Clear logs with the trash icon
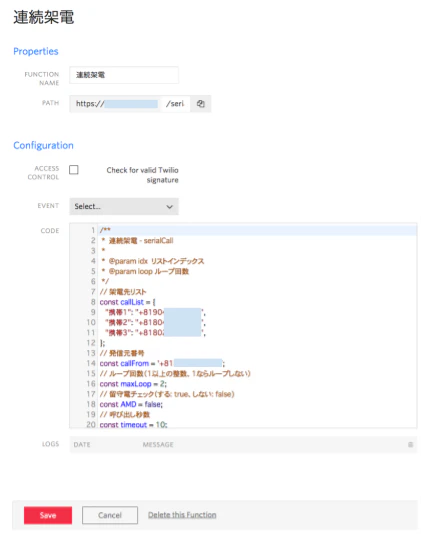 pyautogui.click(x=410, y=444)
